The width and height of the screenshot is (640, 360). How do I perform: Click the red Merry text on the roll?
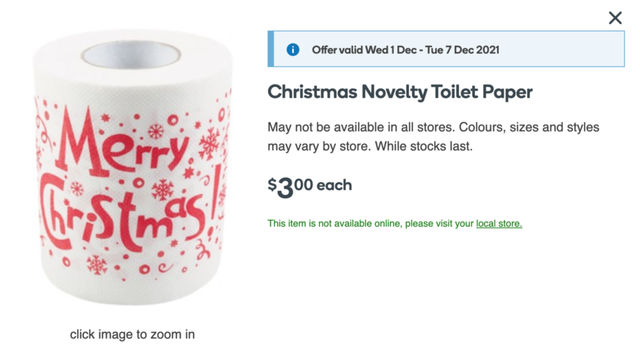click(x=121, y=142)
